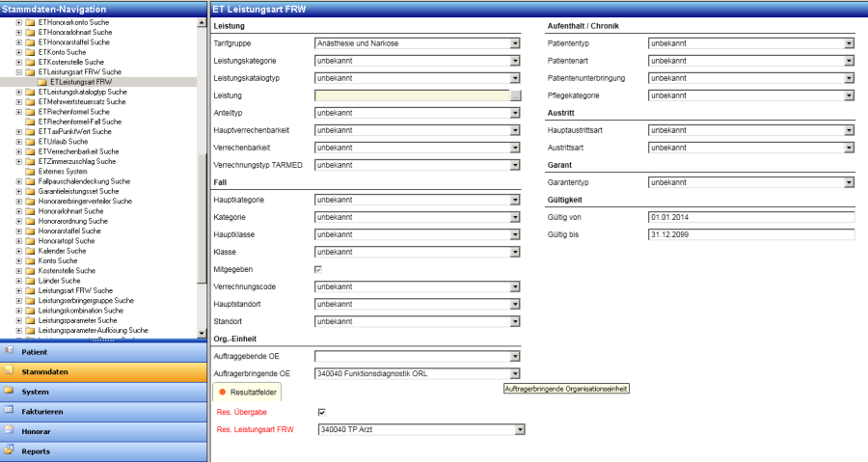Expand the Leistungsart FRW Suche node
868x462 pixels.
pos(19,291)
